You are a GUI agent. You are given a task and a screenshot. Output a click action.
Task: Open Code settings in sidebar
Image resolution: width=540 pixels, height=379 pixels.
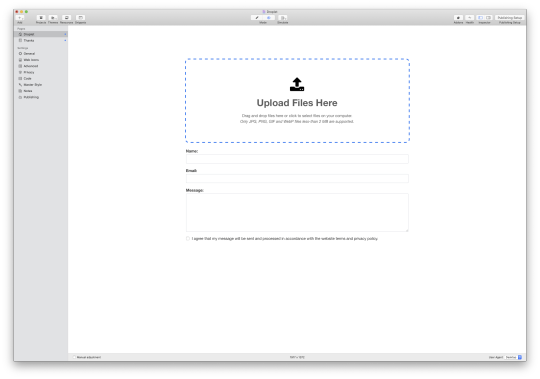coord(41,78)
